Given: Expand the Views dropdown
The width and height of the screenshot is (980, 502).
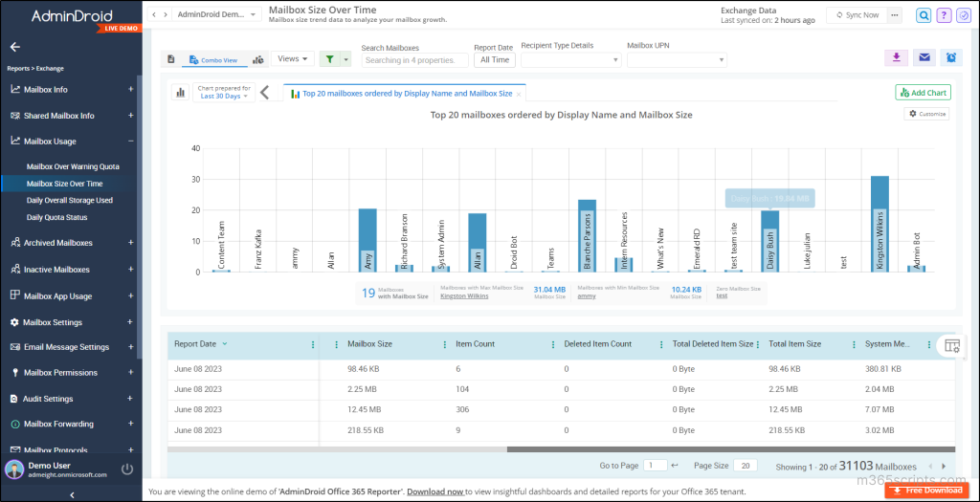Looking at the screenshot, I should [x=293, y=59].
